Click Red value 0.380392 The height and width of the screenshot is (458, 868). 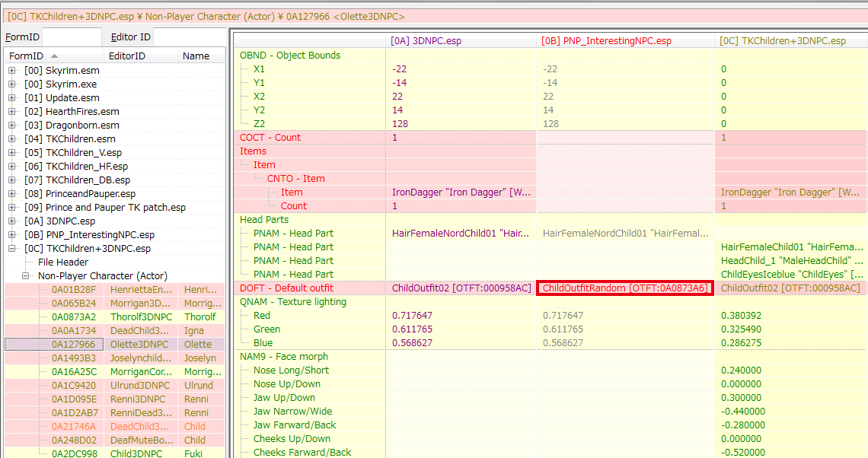pos(741,315)
